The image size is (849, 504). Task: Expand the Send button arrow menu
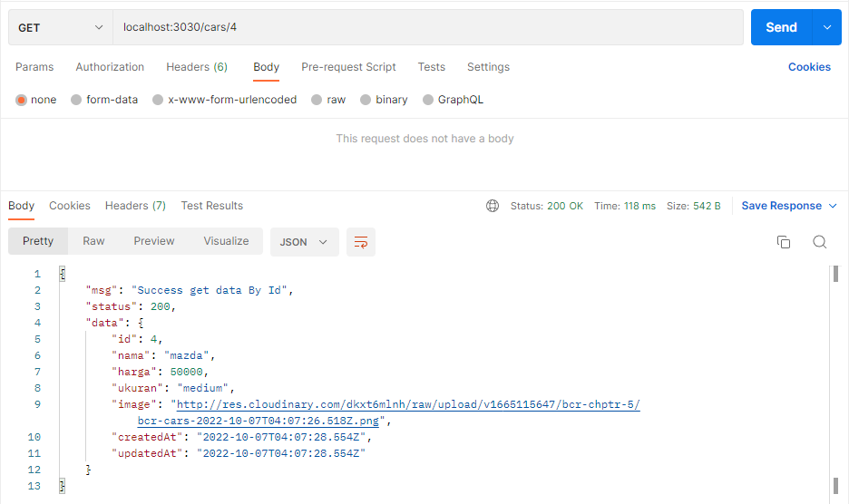tap(827, 27)
